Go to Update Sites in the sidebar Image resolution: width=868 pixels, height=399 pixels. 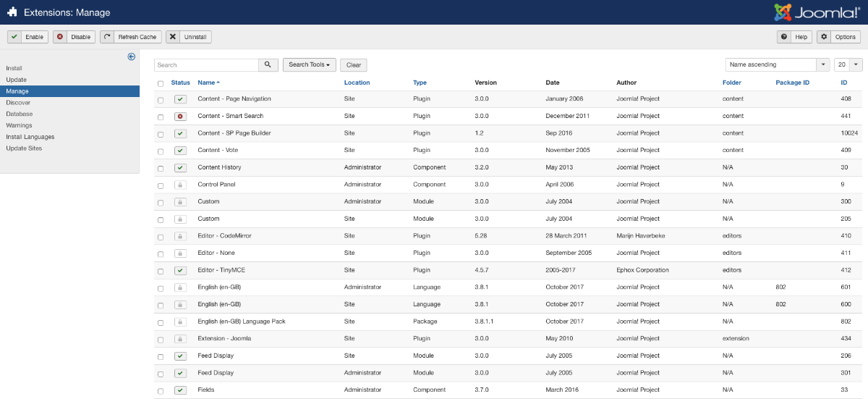pyautogui.click(x=24, y=148)
